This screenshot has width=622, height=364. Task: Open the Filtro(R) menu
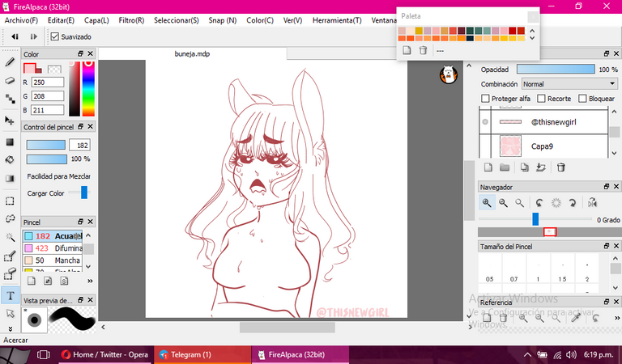pyautogui.click(x=131, y=20)
